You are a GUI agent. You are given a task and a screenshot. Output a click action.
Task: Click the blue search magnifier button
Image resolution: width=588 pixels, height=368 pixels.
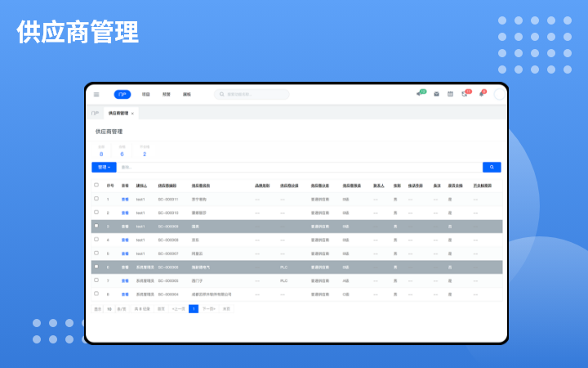click(492, 167)
